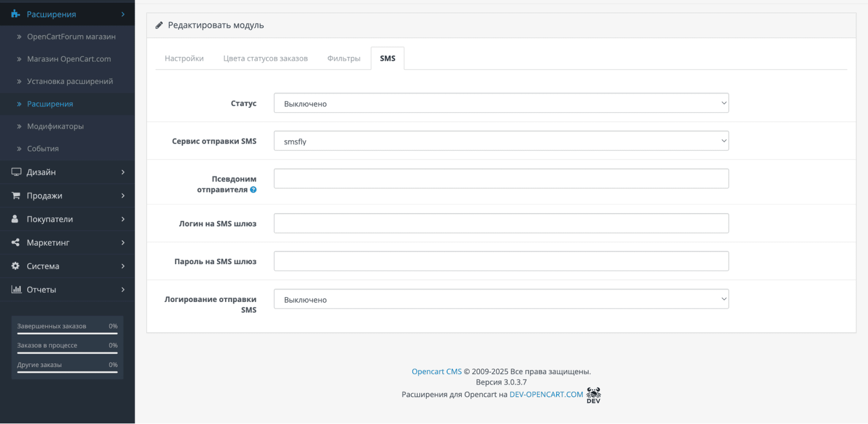Click double-arrow icon before Установка расширений
The width and height of the screenshot is (868, 424).
click(19, 81)
